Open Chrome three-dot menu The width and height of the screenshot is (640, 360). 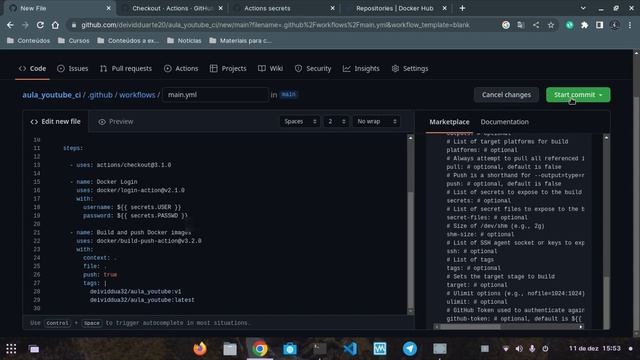630,25
